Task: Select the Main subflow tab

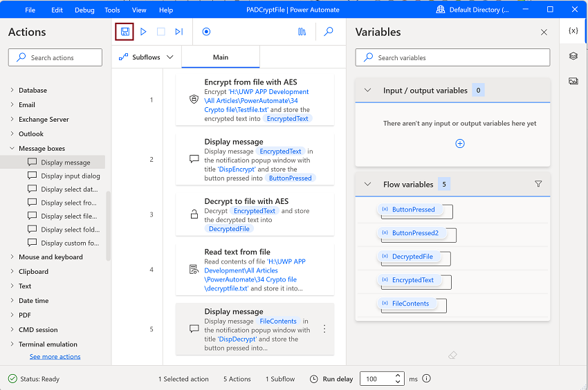Action: 221,57
